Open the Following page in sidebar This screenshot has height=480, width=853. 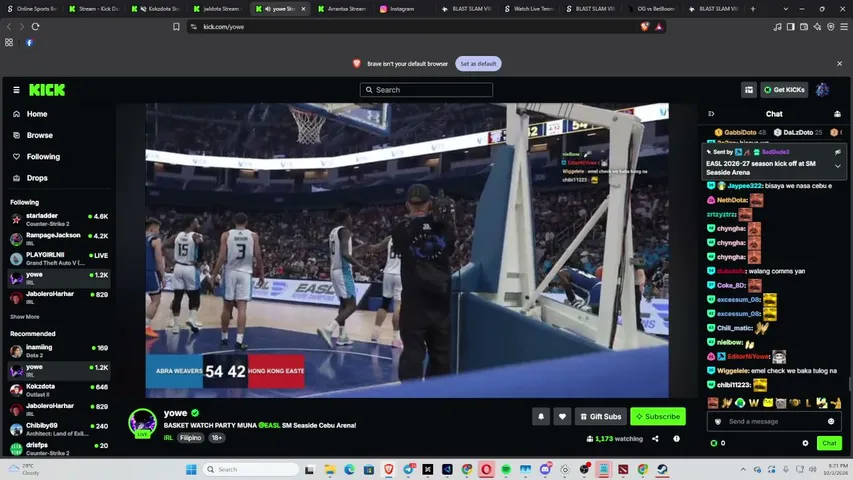43,156
